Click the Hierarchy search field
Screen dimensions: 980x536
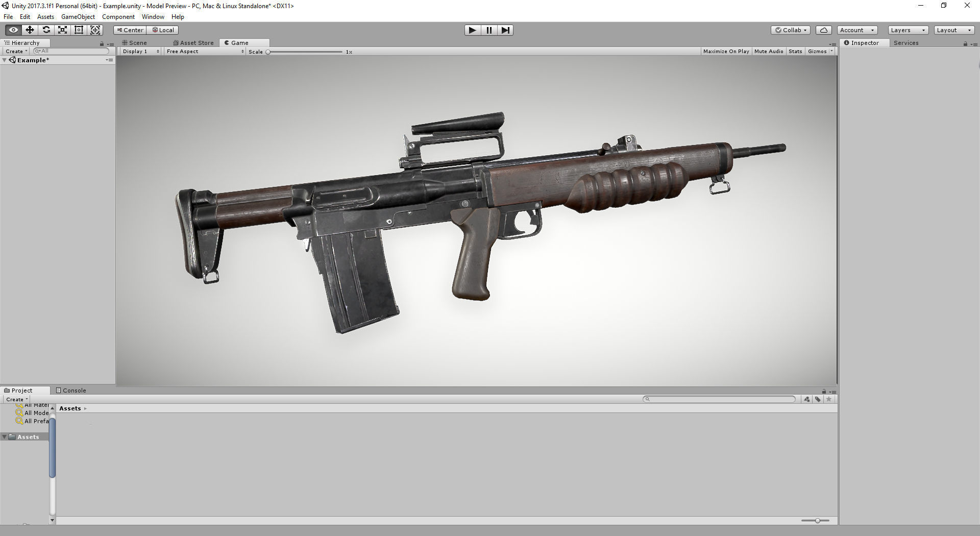[x=71, y=51]
